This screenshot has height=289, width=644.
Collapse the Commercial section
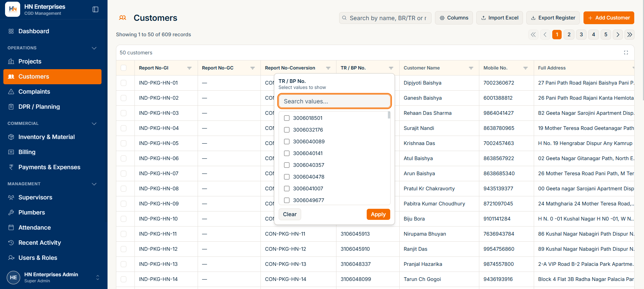click(x=94, y=124)
